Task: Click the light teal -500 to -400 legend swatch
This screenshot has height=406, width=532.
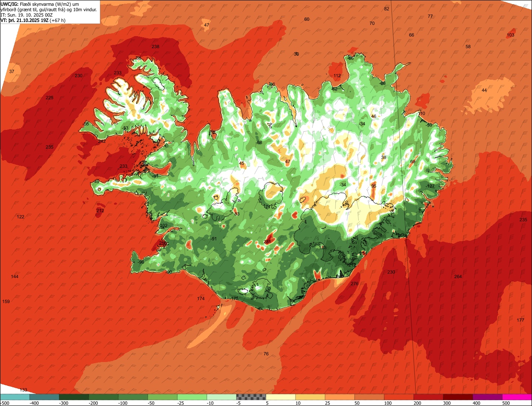Action: coord(15,397)
